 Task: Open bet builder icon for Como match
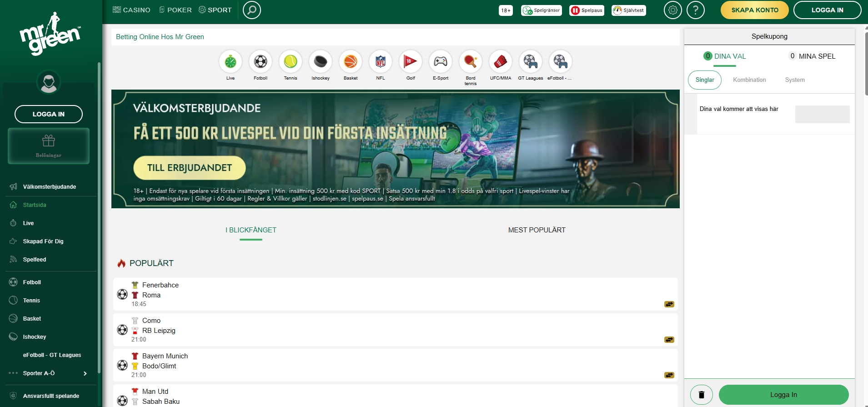669,340
